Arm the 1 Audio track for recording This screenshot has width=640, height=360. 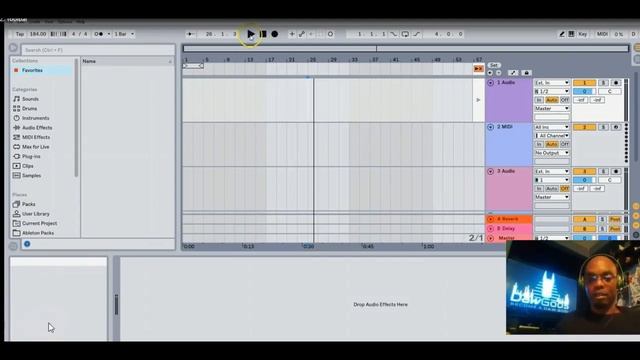(x=616, y=83)
